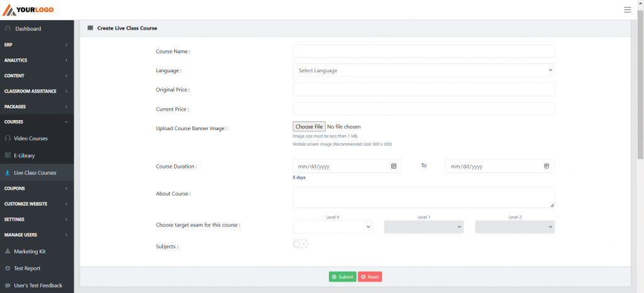The width and height of the screenshot is (644, 293).
Task: Open the Select Language dropdown
Action: click(x=423, y=70)
